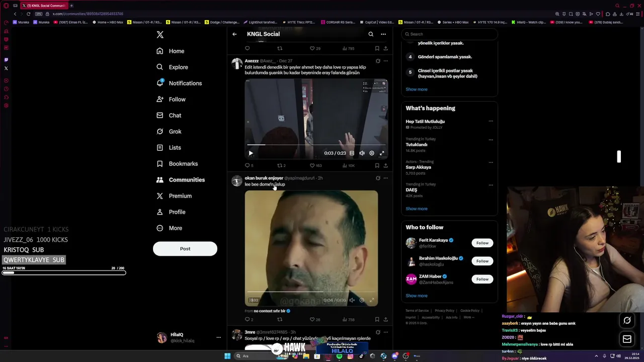This screenshot has height=362, width=644.
Task: Click the X search input field
Action: pyautogui.click(x=449, y=34)
